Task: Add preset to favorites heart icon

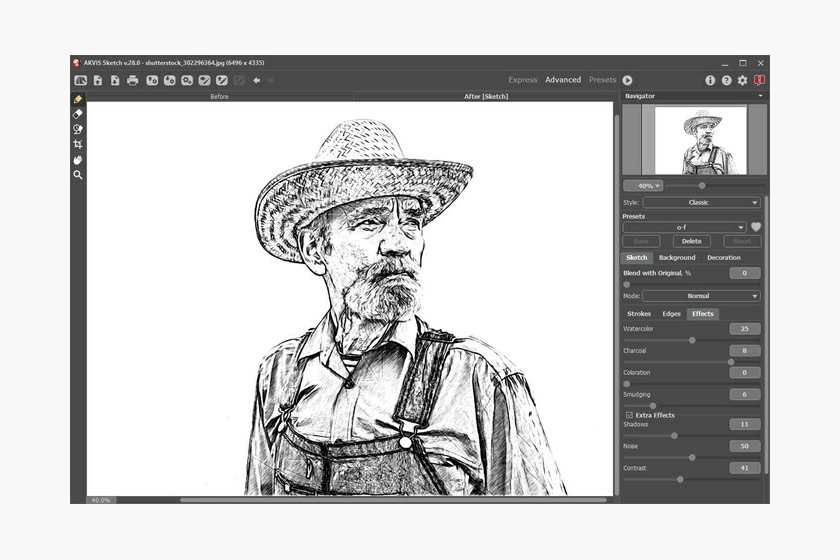Action: click(x=756, y=227)
